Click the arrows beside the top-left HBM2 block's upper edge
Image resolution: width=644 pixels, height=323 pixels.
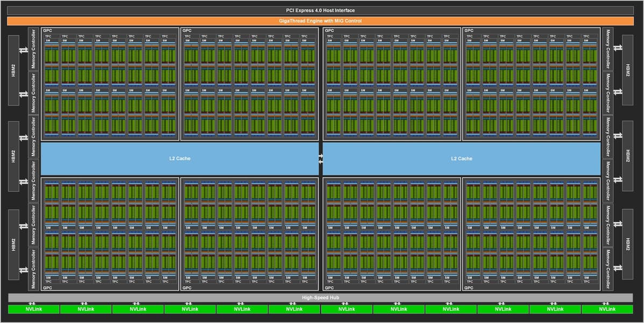tap(24, 50)
